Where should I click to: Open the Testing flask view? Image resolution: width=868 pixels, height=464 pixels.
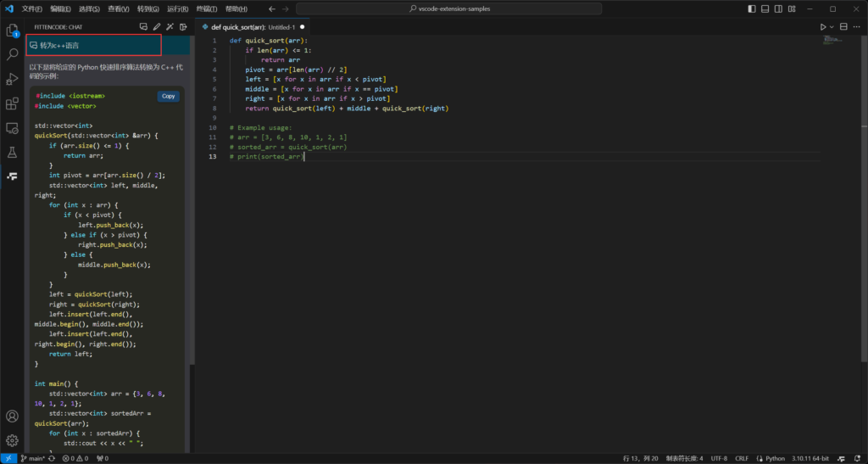coord(12,153)
